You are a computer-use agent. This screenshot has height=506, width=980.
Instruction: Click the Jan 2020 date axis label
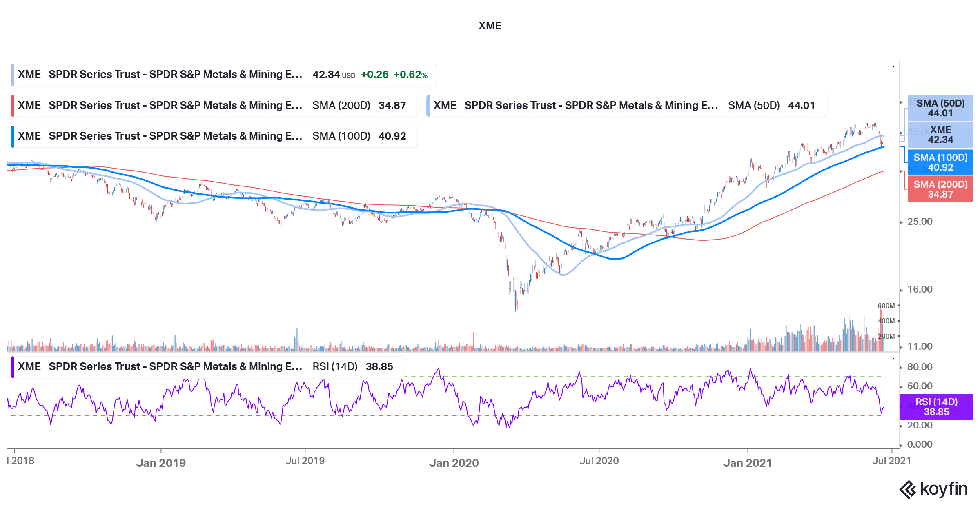(454, 463)
